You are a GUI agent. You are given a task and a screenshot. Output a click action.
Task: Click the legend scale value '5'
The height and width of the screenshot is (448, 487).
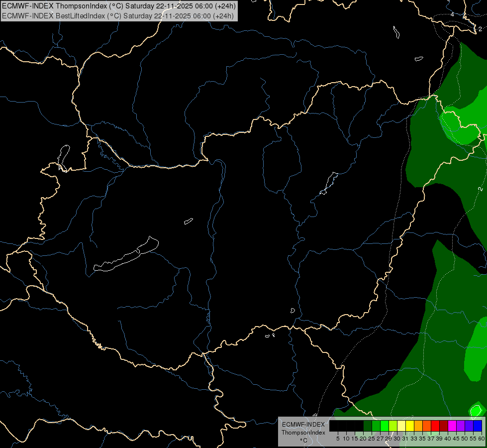coord(338,439)
